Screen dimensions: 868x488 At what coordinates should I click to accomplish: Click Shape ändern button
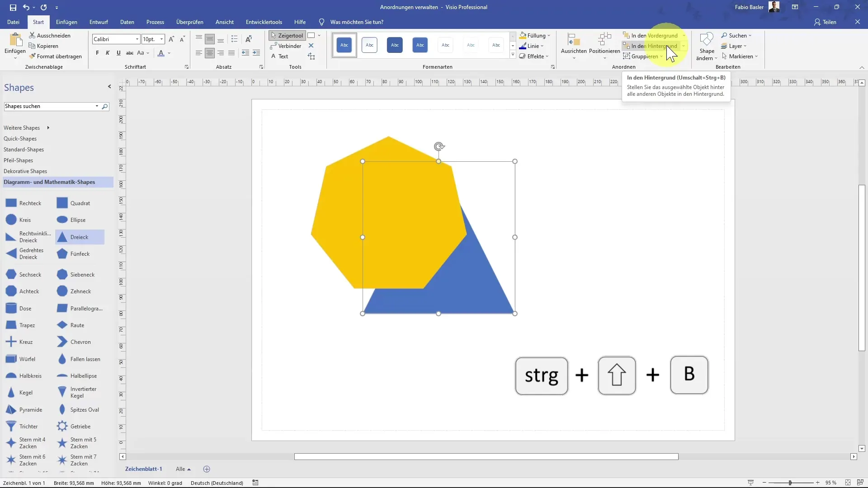(x=707, y=47)
